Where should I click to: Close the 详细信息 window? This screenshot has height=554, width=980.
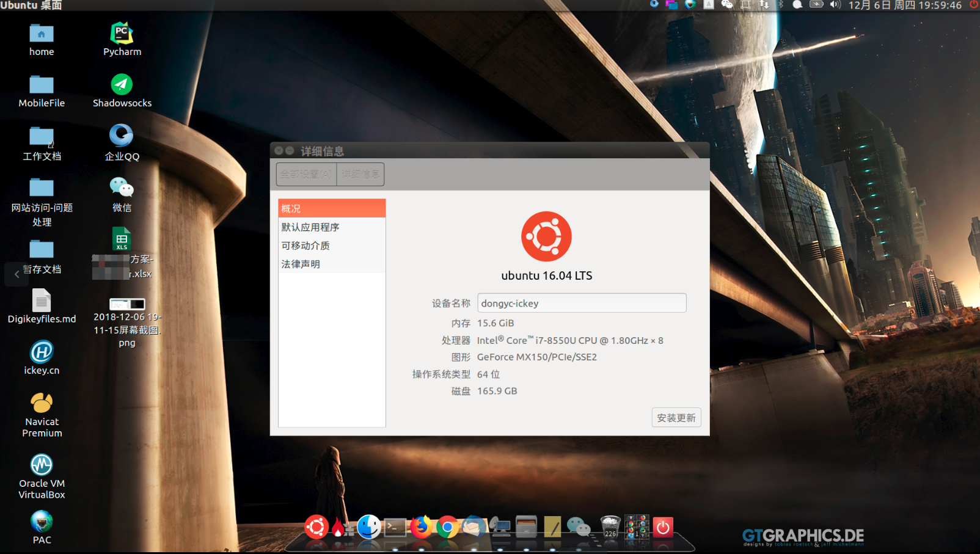pos(279,150)
